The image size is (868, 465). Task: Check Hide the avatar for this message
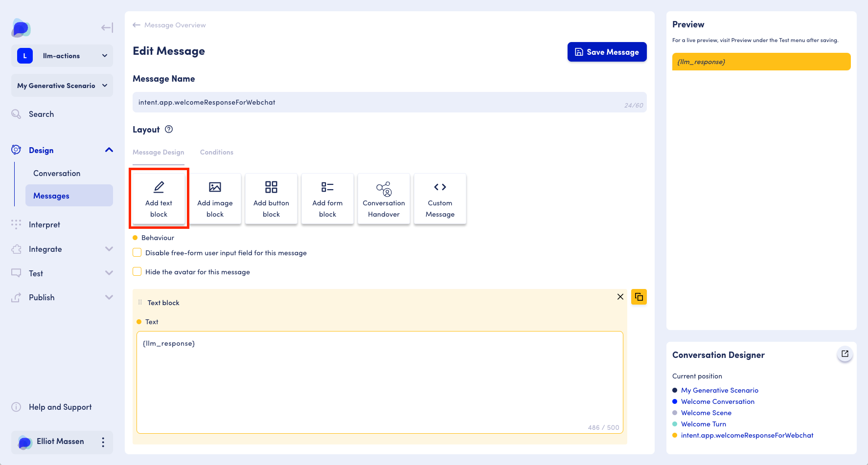coord(137,272)
